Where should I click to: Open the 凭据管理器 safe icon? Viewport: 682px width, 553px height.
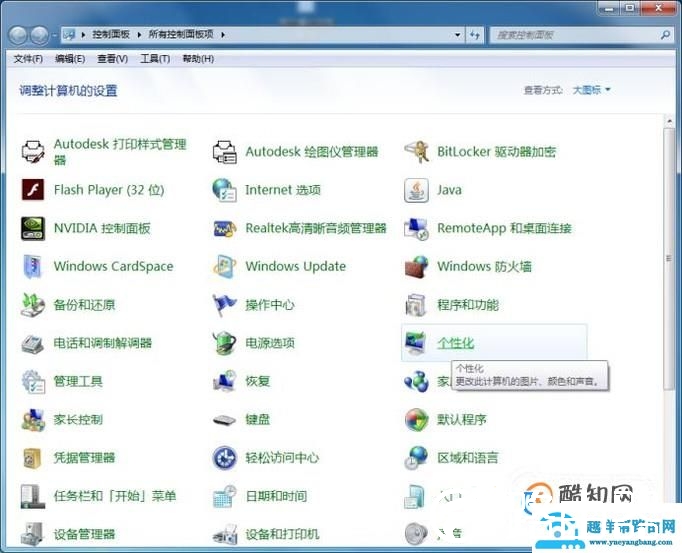[33, 458]
